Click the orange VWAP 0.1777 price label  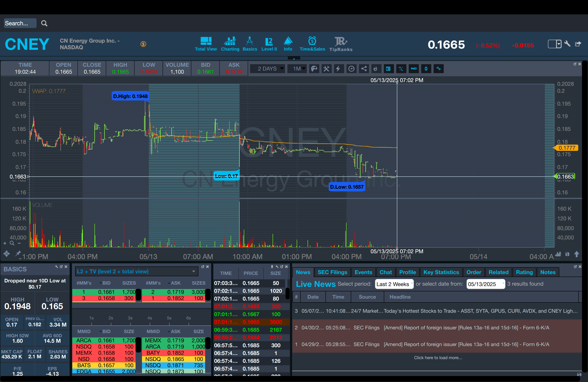click(566, 148)
